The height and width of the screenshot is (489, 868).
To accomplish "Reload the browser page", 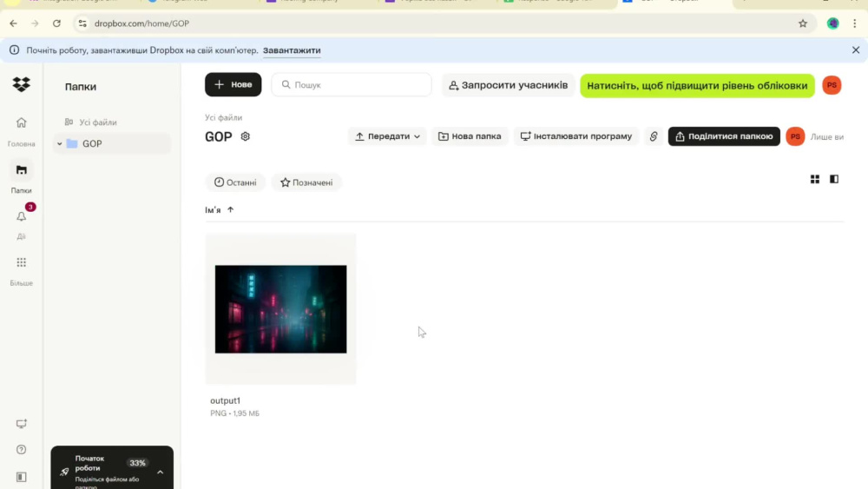I will coord(56,23).
